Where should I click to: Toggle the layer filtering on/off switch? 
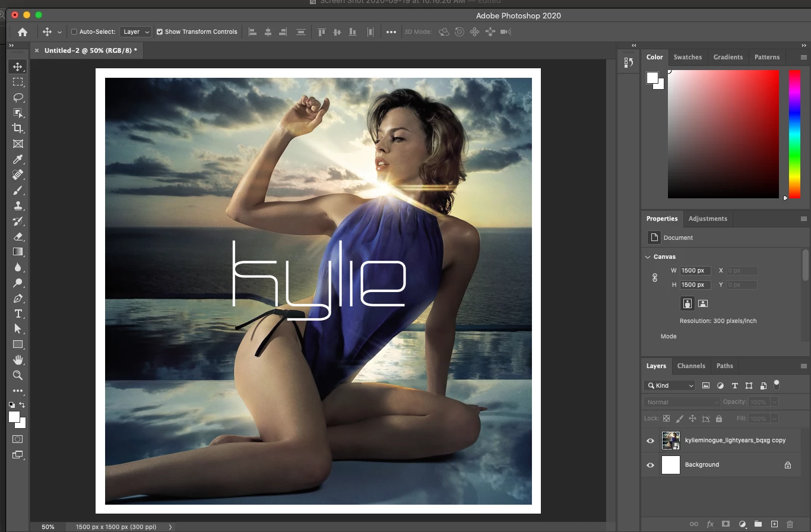(x=776, y=385)
